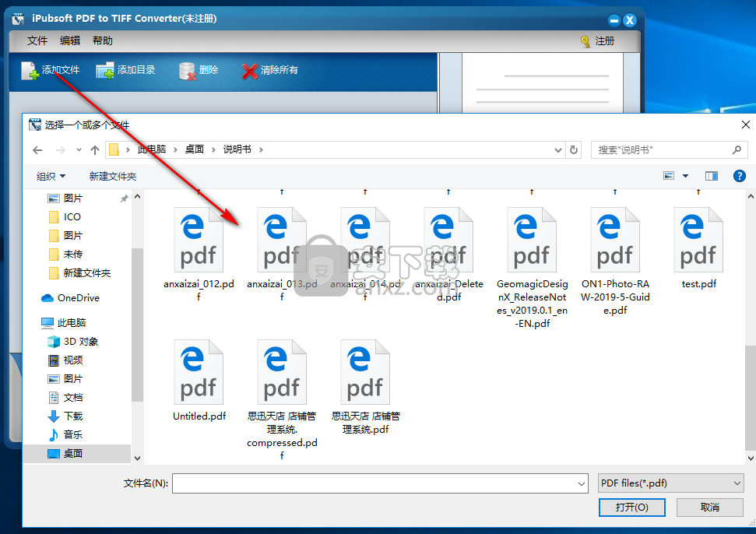
Task: Click the refresh button next to the address bar
Action: [x=574, y=150]
